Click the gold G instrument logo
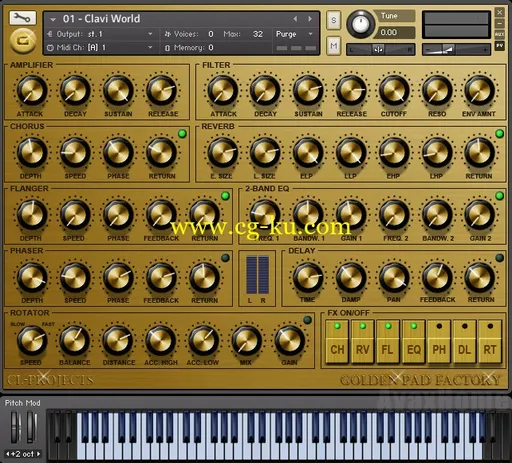 pos(23,41)
